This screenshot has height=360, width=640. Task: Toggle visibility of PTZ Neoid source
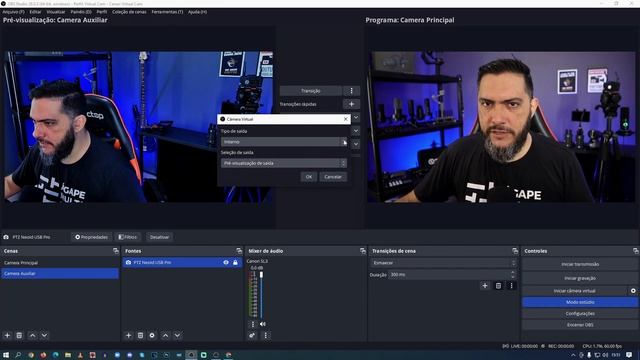pos(226,262)
